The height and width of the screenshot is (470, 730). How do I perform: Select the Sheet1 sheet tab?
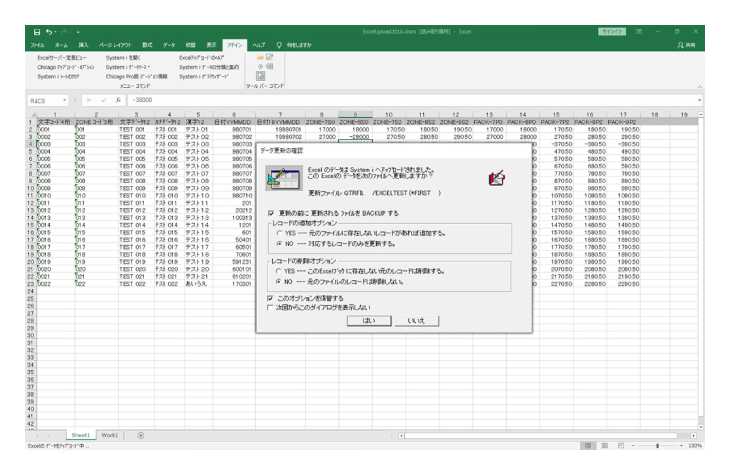tap(81, 436)
